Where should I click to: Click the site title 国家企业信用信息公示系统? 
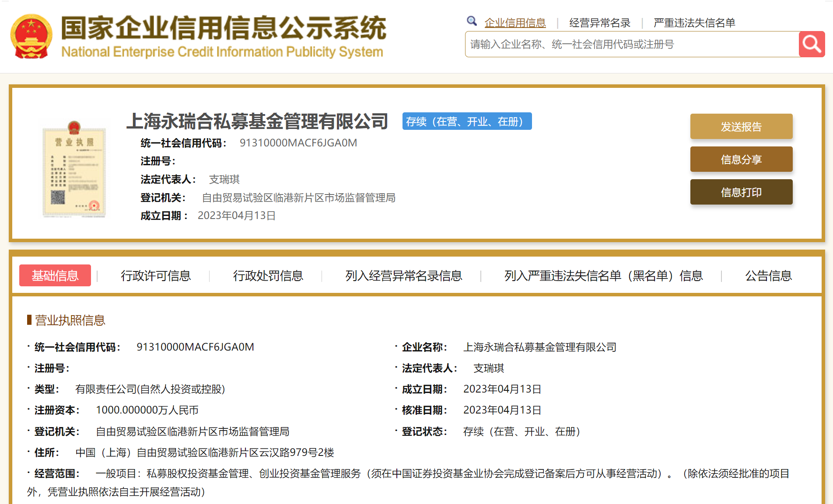click(x=224, y=28)
